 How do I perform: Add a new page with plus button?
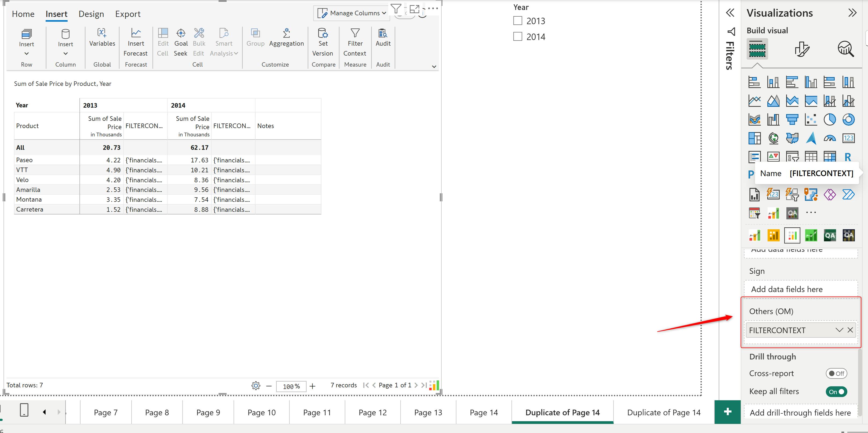(727, 412)
